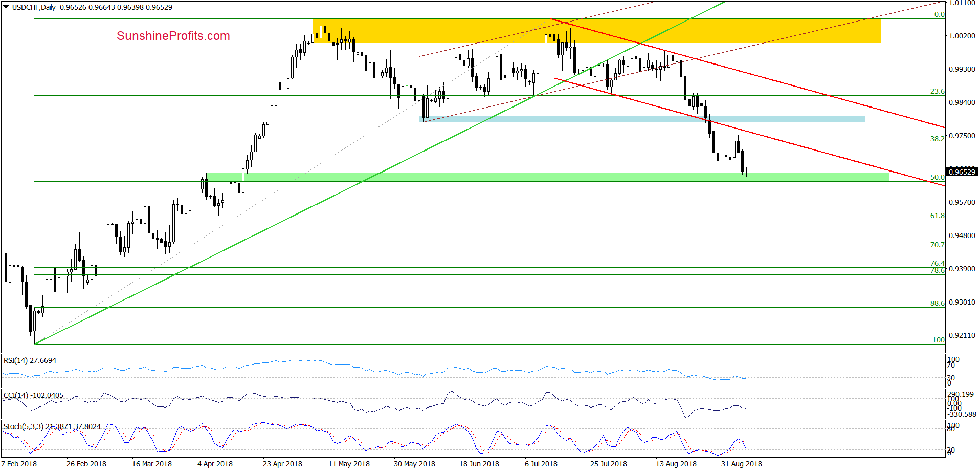Image resolution: width=980 pixels, height=471 pixels.
Task: Select price axis value 0.99300
Action: [962, 69]
